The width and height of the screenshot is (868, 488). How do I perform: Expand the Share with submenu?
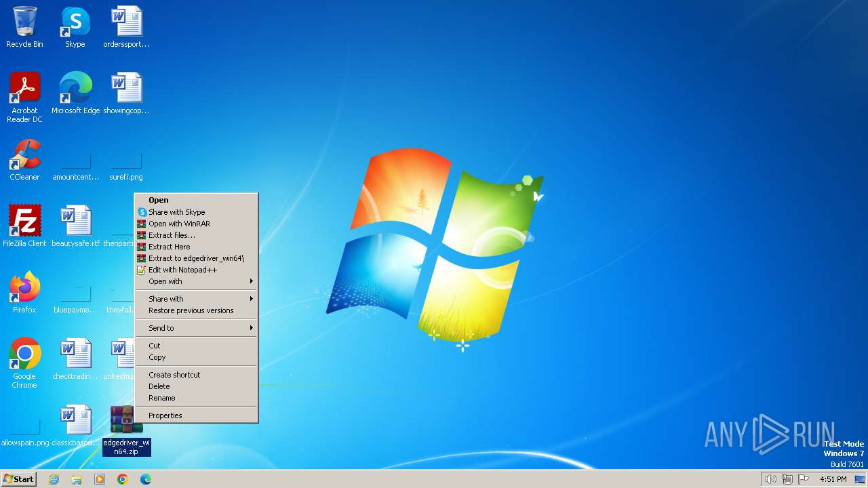click(197, 299)
